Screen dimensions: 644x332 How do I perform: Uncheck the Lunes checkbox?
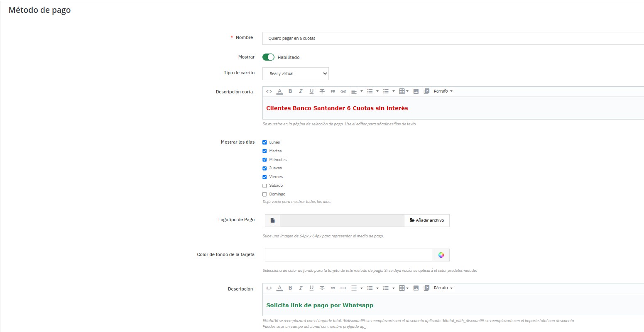(264, 142)
